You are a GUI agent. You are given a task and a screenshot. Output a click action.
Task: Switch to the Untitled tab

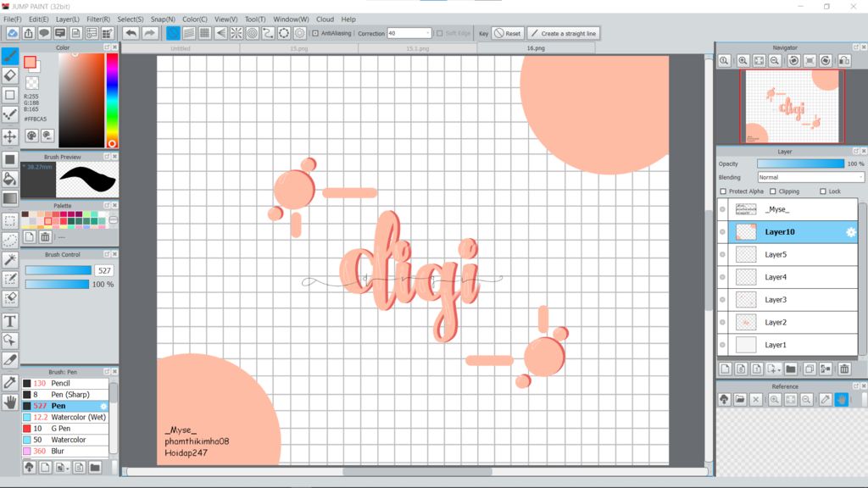tap(181, 48)
